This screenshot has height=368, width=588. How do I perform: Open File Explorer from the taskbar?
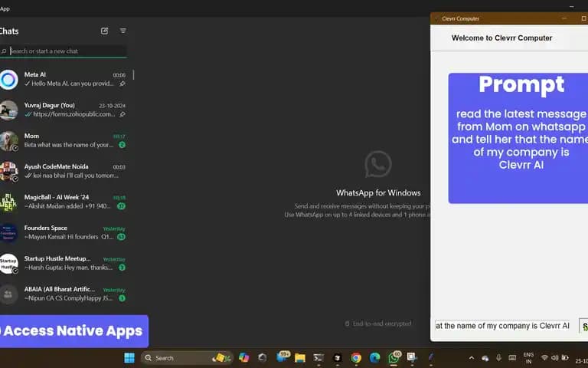[300, 358]
